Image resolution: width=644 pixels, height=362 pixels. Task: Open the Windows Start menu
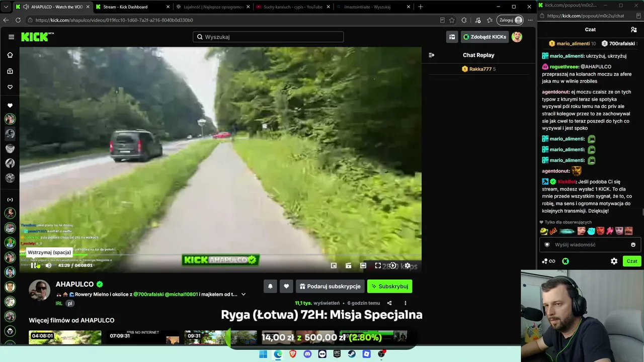click(x=263, y=354)
